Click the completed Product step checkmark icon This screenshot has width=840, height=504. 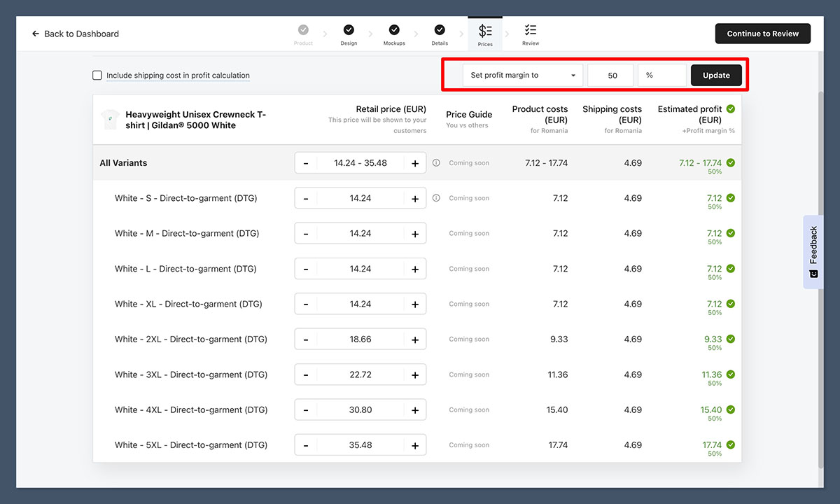click(303, 29)
